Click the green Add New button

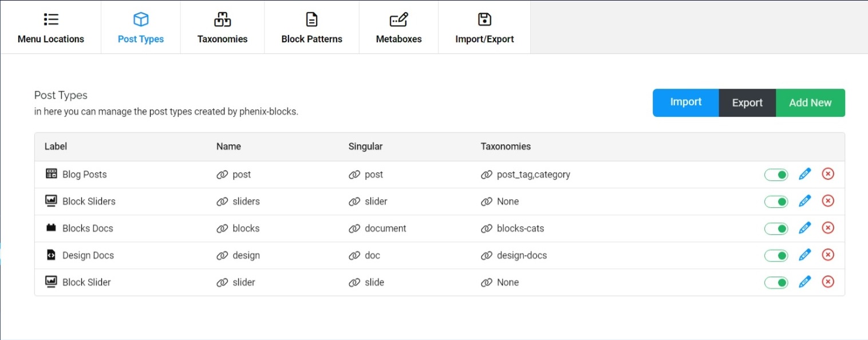(810, 102)
